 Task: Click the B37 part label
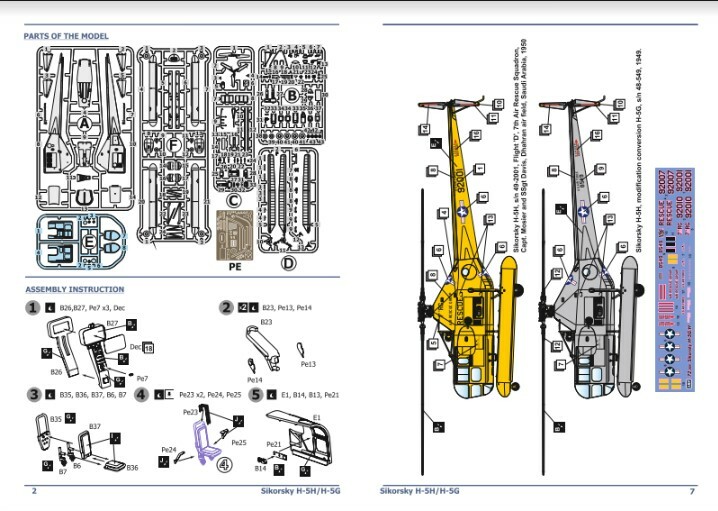click(95, 426)
